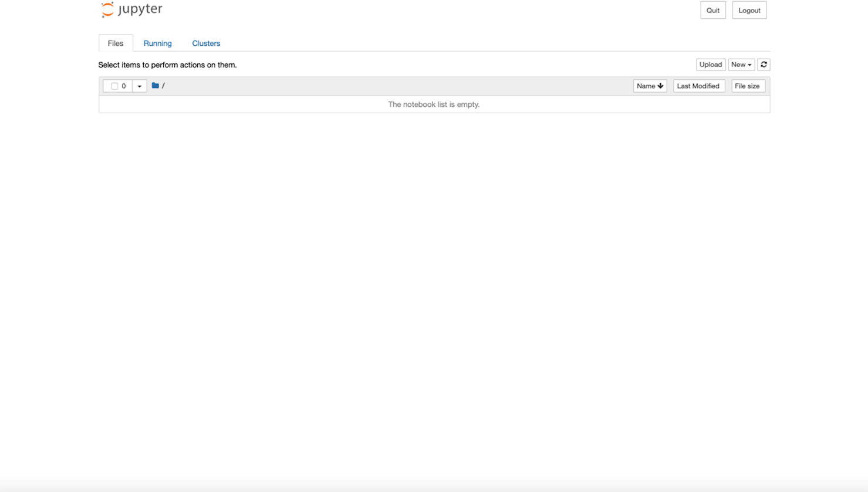Sort notebooks by Last Modified
868x492 pixels.
[x=698, y=86]
